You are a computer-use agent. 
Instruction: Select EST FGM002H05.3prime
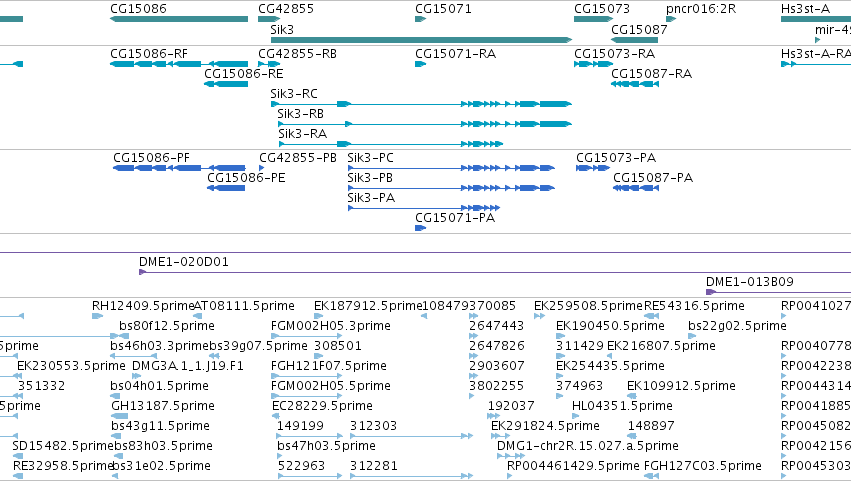coord(331,326)
